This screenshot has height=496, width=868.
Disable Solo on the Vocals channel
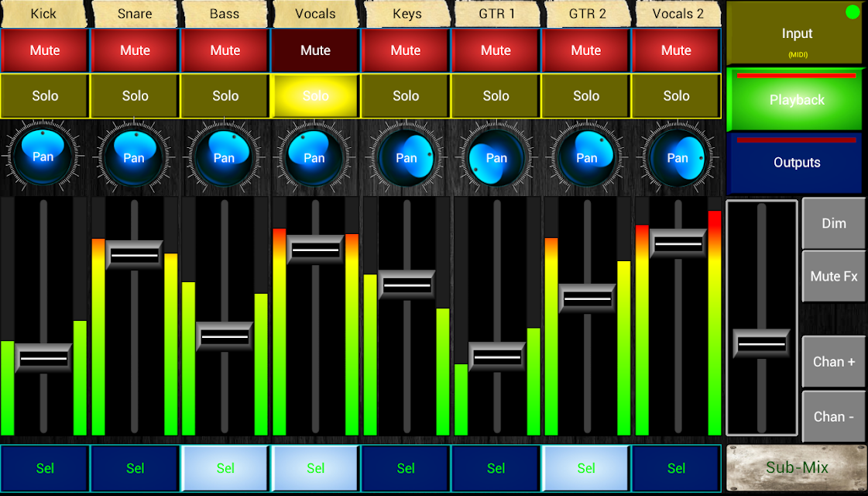314,95
